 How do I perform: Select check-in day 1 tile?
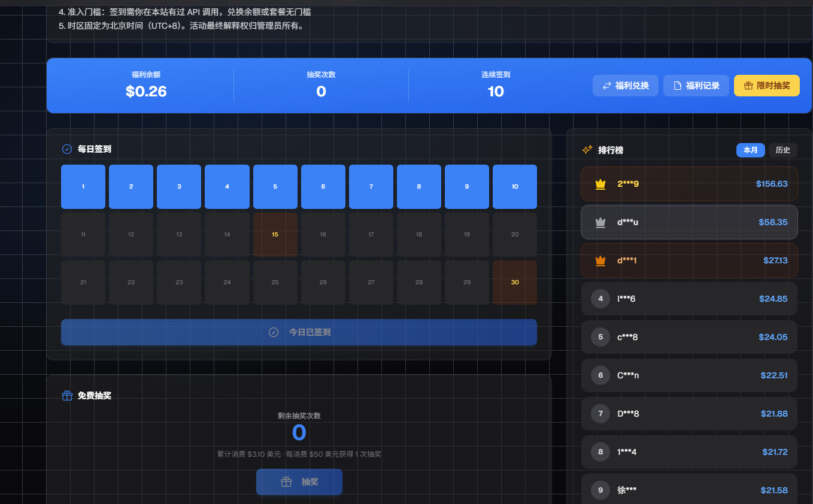(x=83, y=187)
